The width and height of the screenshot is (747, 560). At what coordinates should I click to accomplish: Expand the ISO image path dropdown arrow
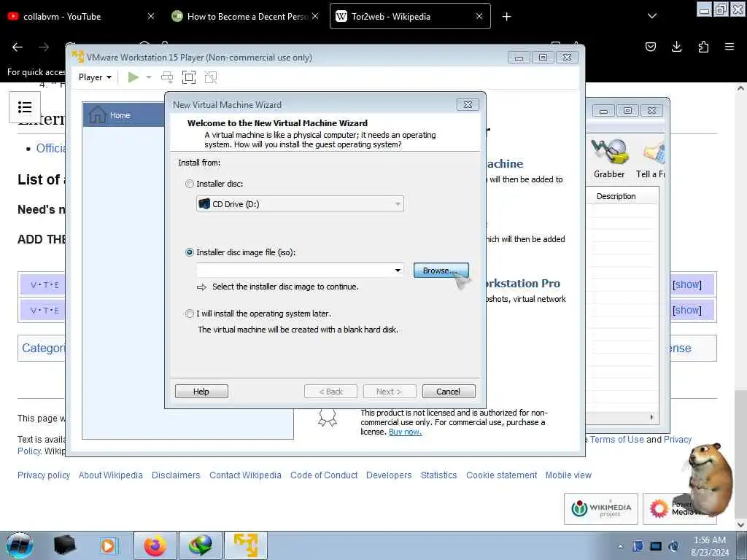click(398, 271)
